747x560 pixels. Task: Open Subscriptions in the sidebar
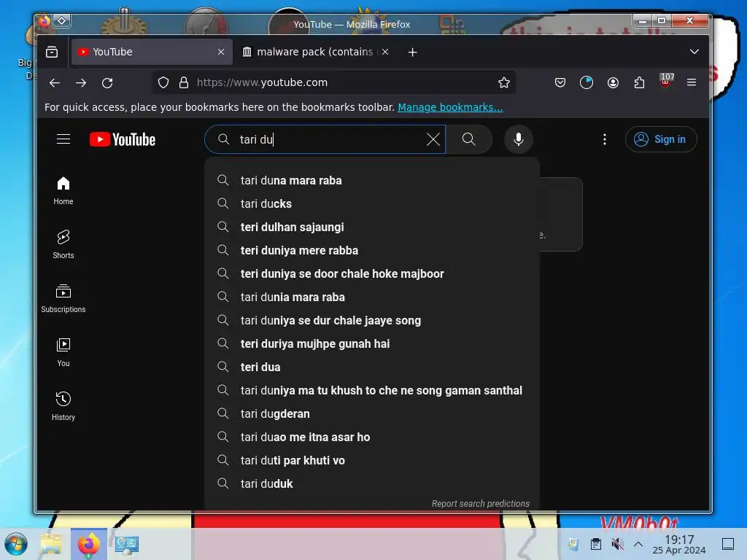pyautogui.click(x=63, y=298)
